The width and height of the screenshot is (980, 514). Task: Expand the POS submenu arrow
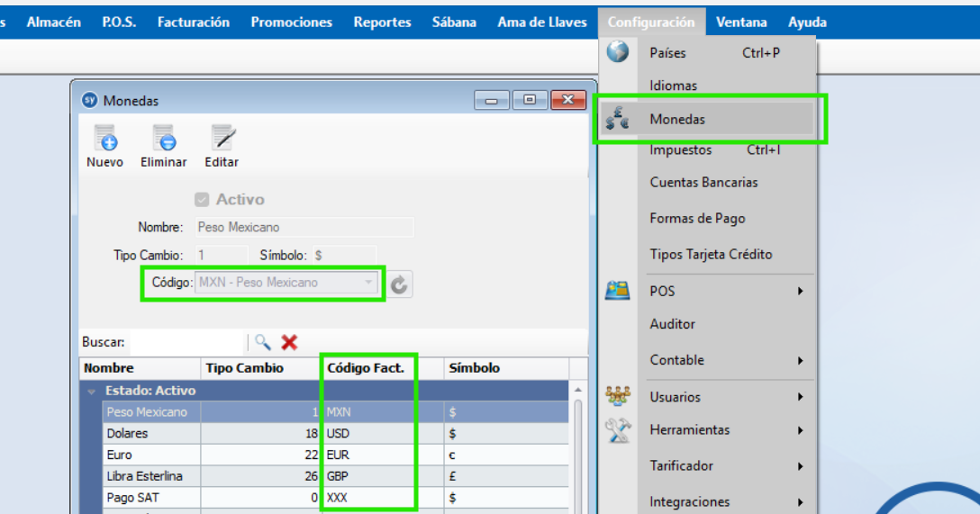coord(800,291)
